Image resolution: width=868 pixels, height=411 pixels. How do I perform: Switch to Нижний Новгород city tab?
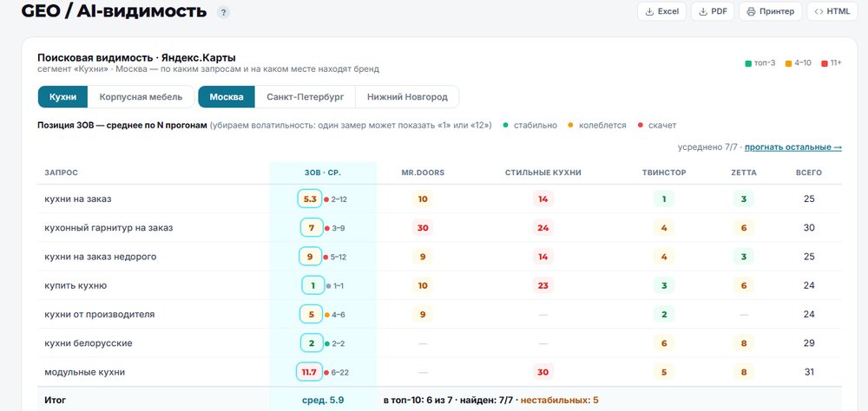click(x=407, y=97)
